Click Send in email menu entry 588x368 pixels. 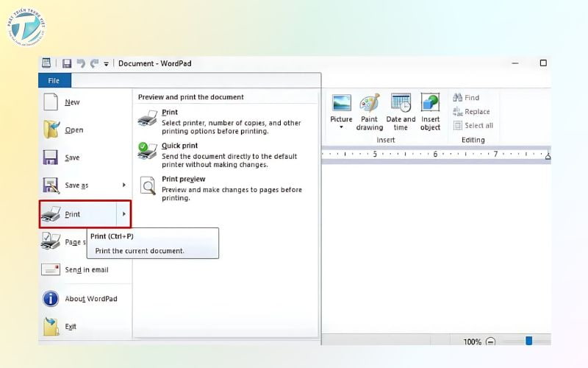click(86, 270)
